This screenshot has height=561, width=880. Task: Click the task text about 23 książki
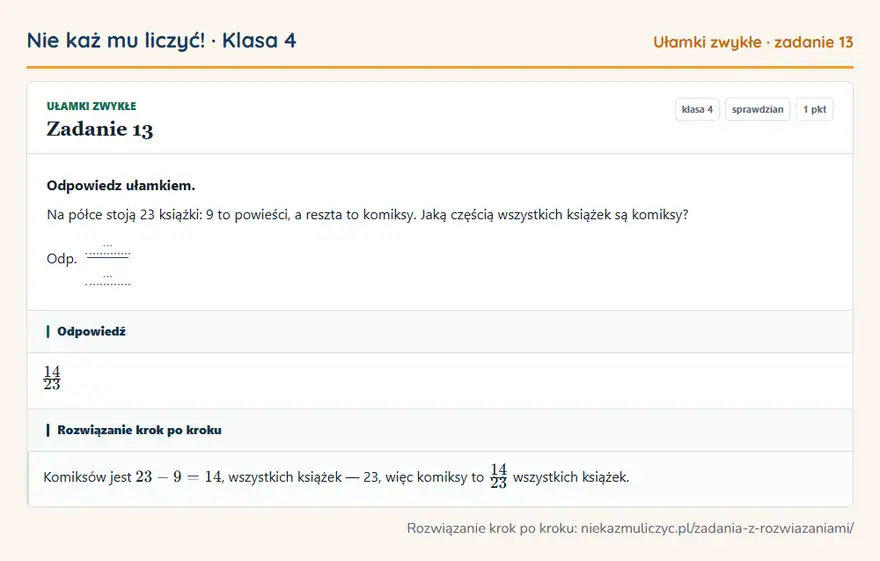(368, 215)
